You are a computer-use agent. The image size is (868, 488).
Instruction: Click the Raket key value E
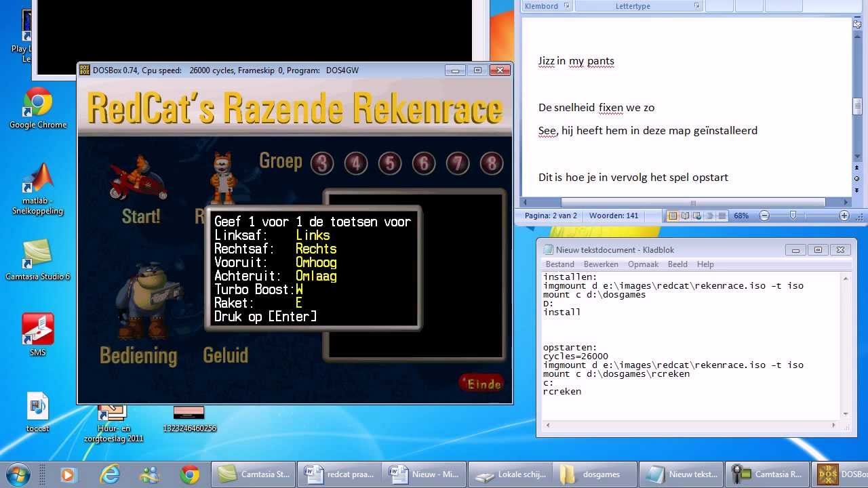(299, 303)
